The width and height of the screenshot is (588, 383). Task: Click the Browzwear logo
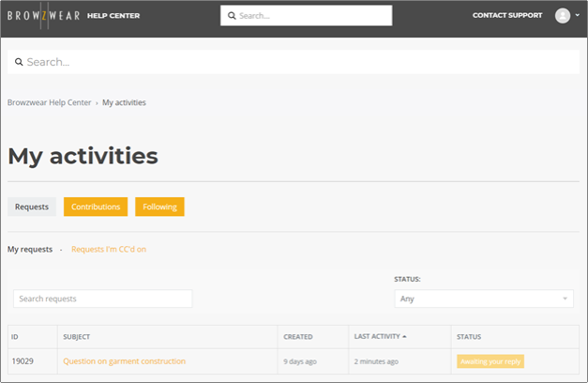(43, 15)
